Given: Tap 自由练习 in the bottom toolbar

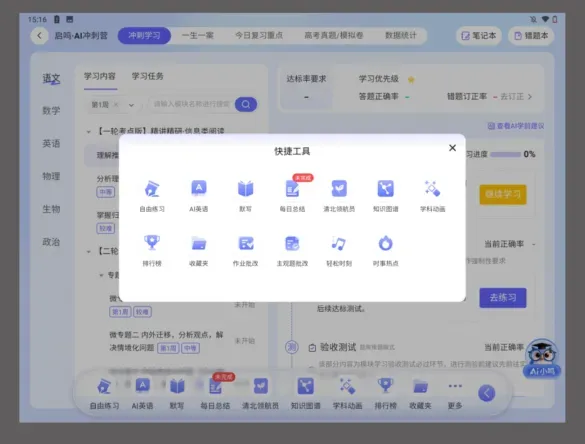Looking at the screenshot, I should click(x=104, y=394).
